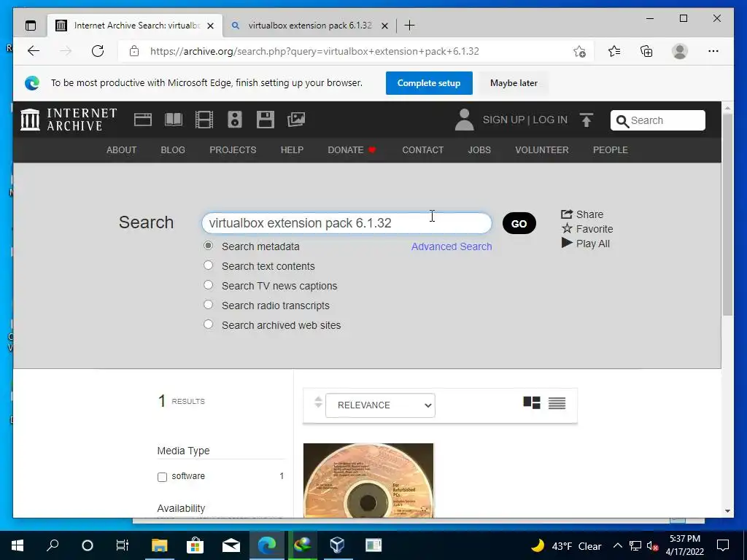Open the Internet Archive web (Wayback) icon
Image resolution: width=747 pixels, height=560 pixels.
[142, 120]
